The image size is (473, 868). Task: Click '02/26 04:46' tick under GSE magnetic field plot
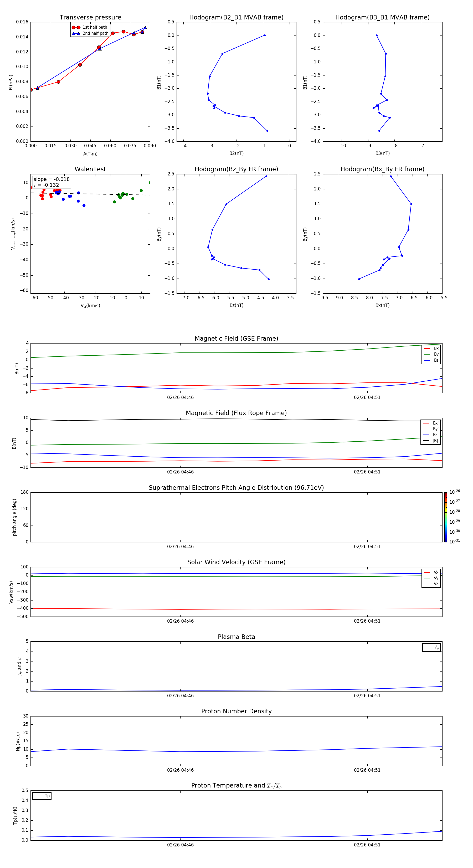click(181, 398)
